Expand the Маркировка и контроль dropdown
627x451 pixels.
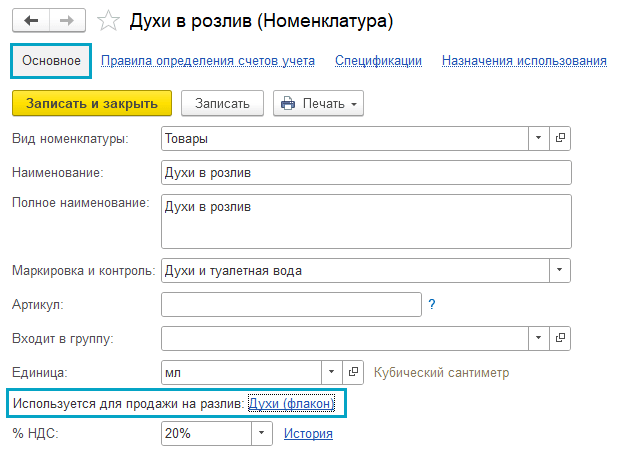tap(560, 270)
